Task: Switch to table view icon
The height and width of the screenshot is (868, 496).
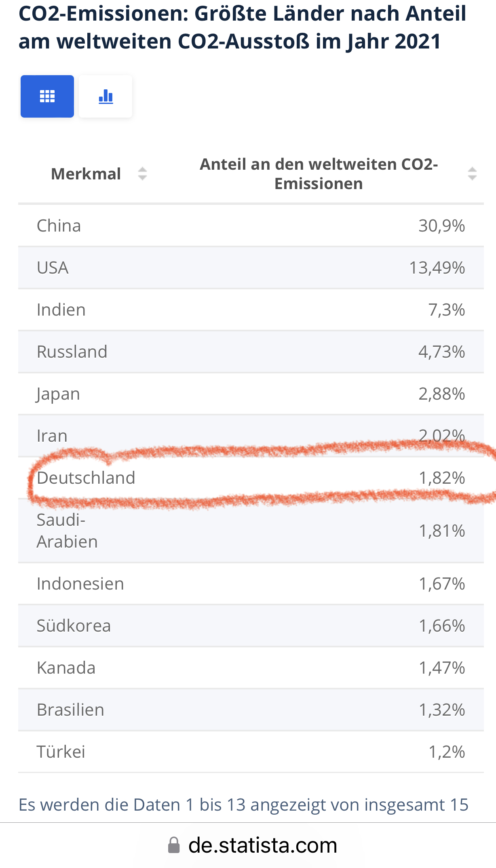Action: [47, 96]
